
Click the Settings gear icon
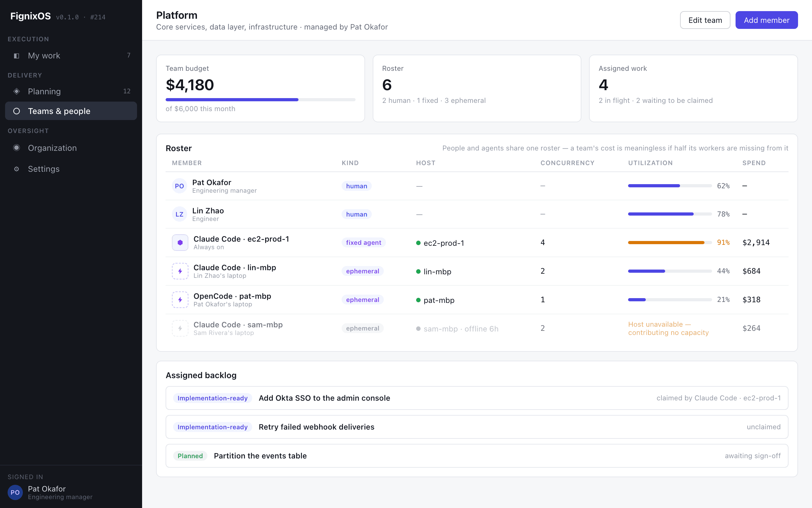click(16, 169)
